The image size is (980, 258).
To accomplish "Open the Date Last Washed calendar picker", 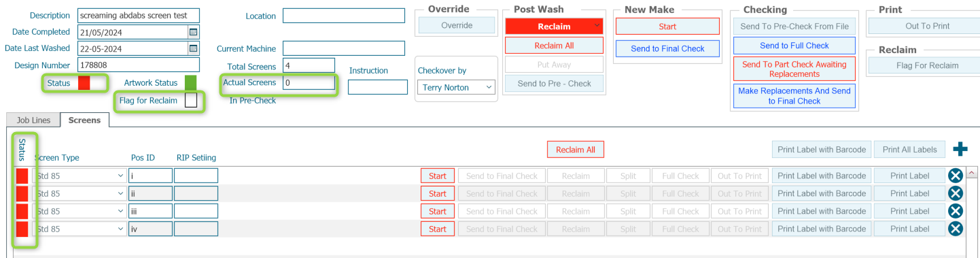I will tap(192, 48).
